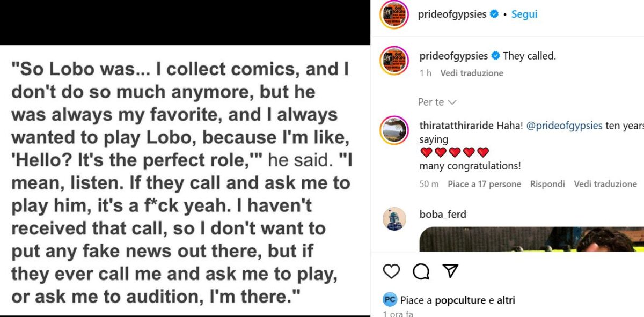Image resolution: width=644 pixels, height=317 pixels.
Task: Open the caption author's profile picture
Action: pyautogui.click(x=394, y=61)
